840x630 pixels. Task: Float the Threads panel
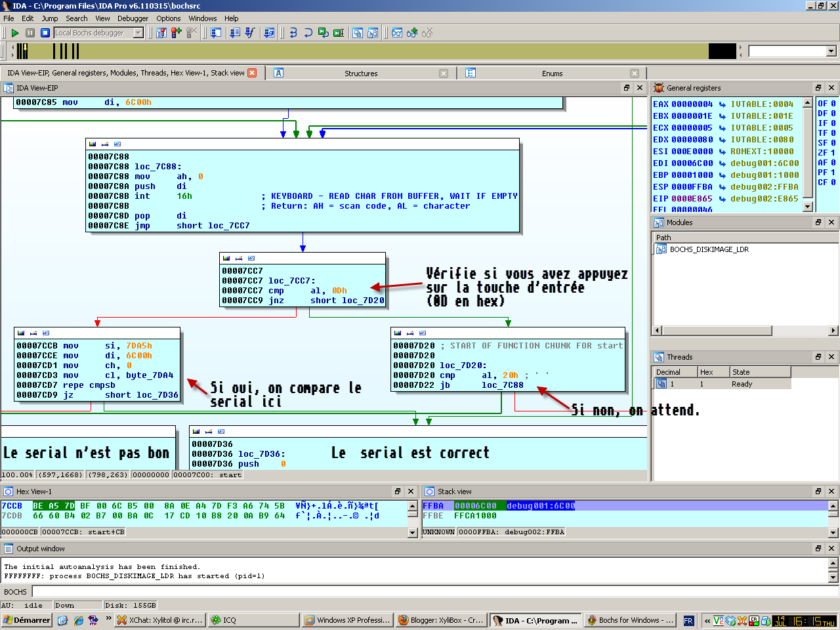818,357
